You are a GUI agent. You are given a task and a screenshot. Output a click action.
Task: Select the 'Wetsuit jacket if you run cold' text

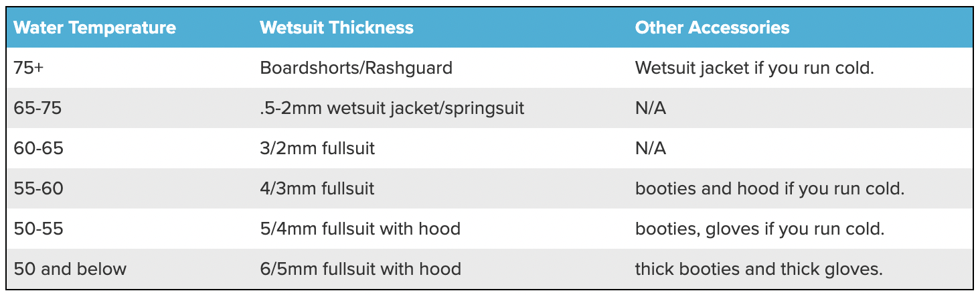pos(754,68)
